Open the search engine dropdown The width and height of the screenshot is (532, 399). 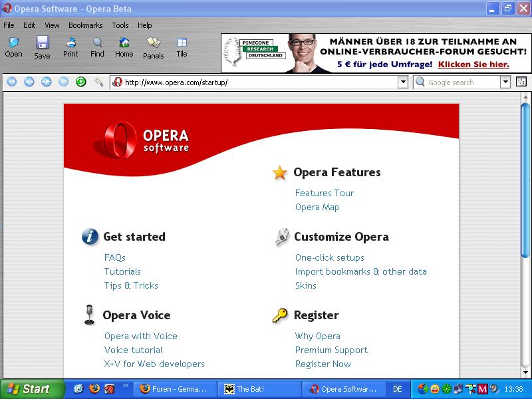coord(505,82)
